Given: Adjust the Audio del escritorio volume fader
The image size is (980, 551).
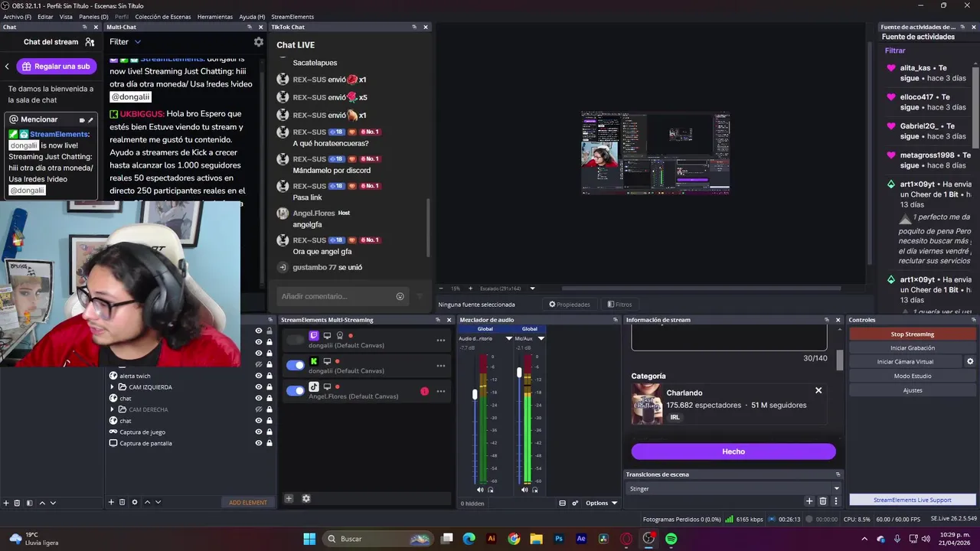Looking at the screenshot, I should [475, 394].
